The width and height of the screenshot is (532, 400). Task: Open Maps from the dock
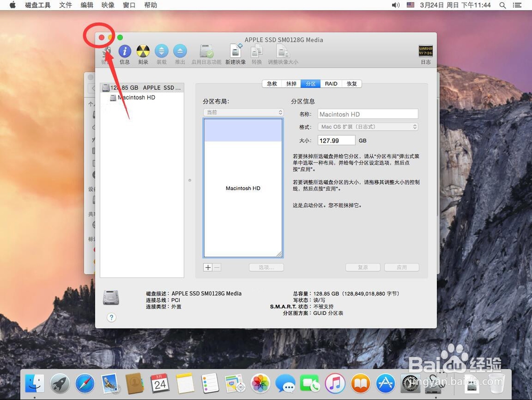[x=235, y=383]
